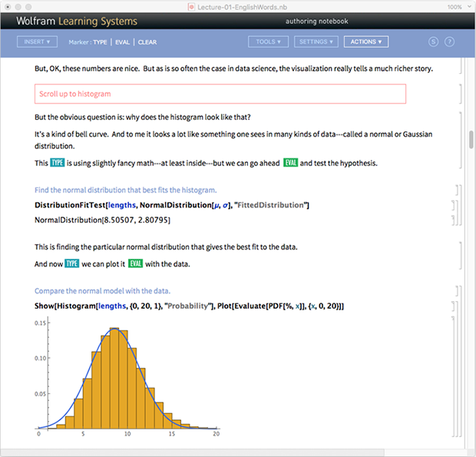Click 'Find the normal distribution that best fits' caption
476x457 pixels.
(125, 190)
